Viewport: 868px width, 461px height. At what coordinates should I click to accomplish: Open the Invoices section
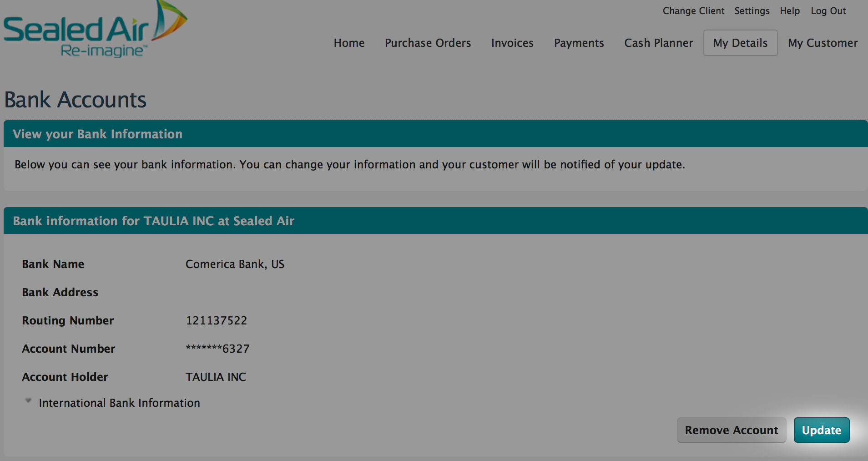tap(512, 43)
